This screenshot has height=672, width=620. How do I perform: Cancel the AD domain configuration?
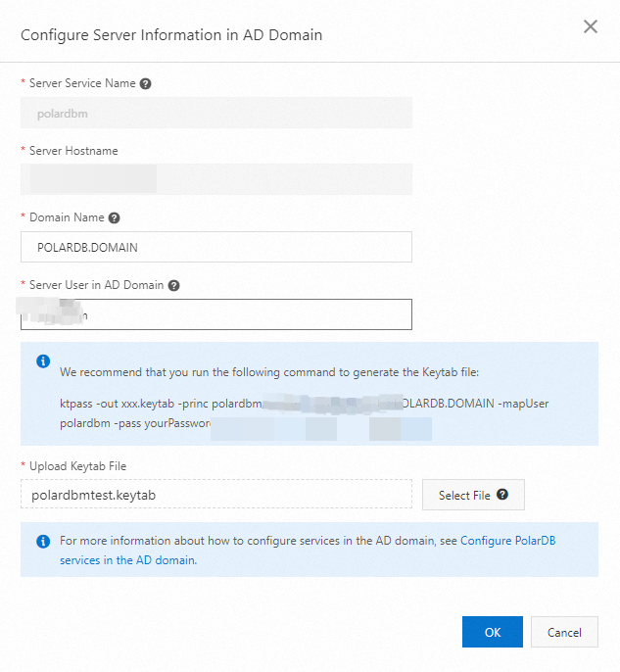[x=564, y=632]
